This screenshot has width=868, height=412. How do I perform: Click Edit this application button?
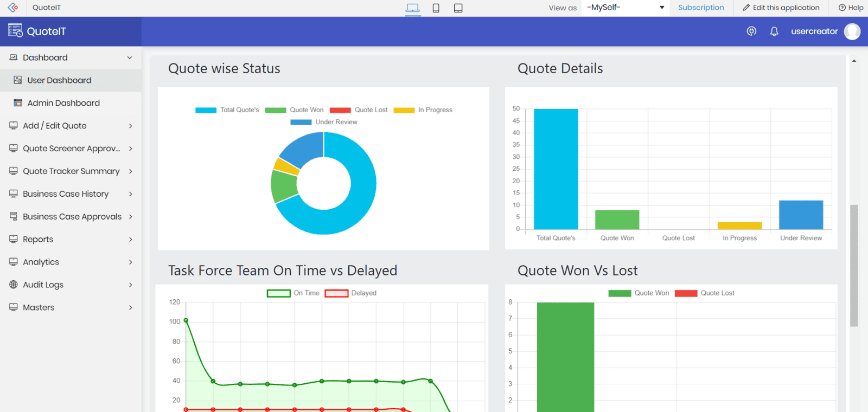point(781,8)
